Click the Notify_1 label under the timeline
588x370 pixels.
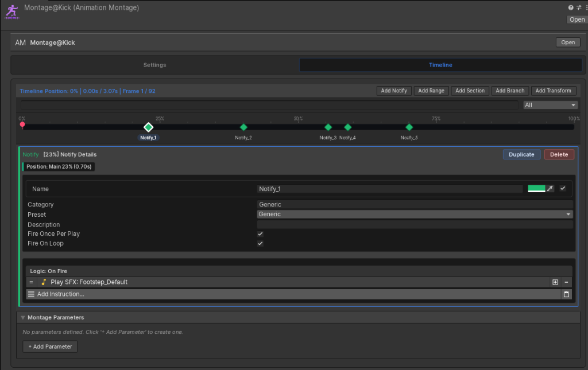click(x=148, y=138)
